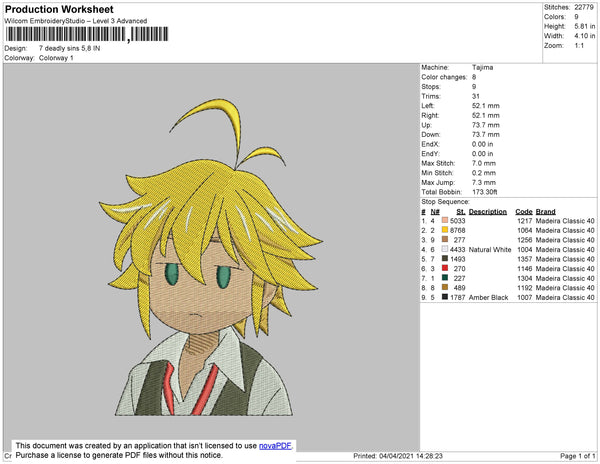
Task: Click the 'Production Worksheet' title
Action: 59,9
